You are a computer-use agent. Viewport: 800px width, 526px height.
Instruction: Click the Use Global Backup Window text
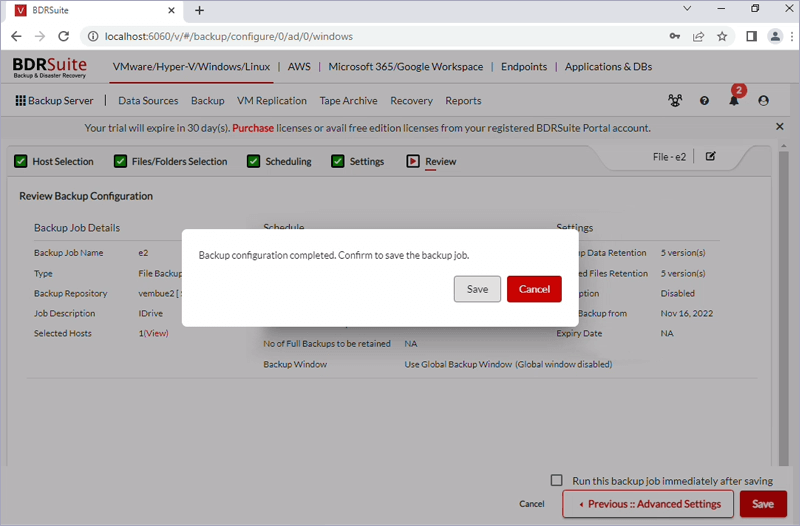(x=508, y=364)
